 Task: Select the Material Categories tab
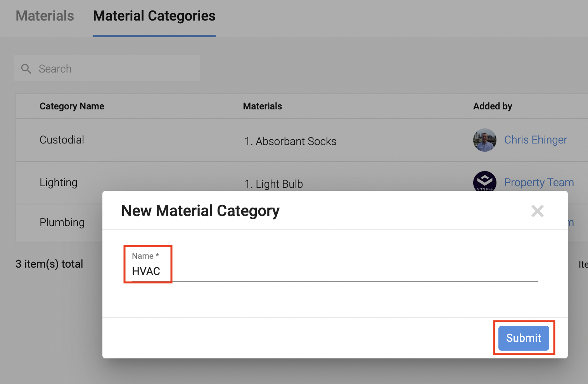point(154,16)
